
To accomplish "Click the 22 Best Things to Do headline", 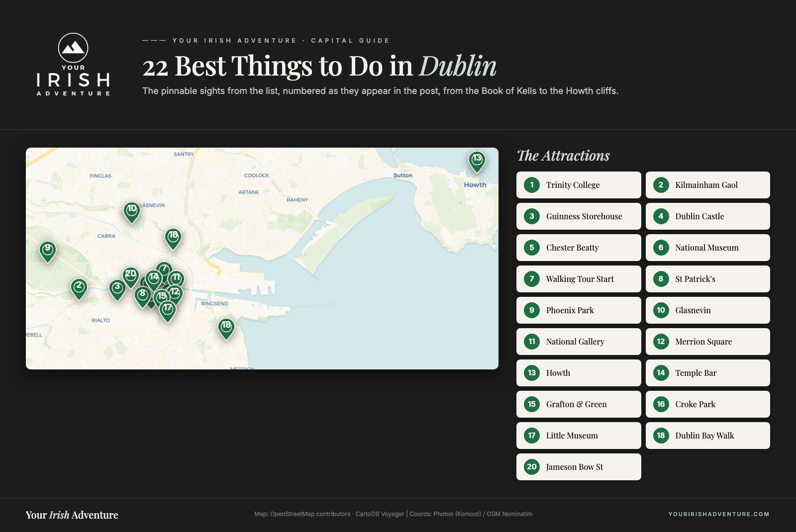I will 319,66.
